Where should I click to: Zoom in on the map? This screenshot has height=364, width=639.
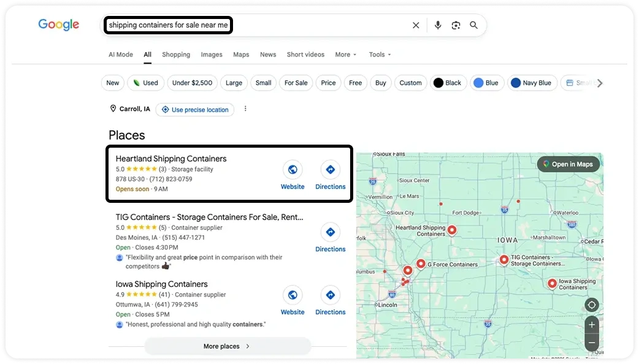[592, 325]
